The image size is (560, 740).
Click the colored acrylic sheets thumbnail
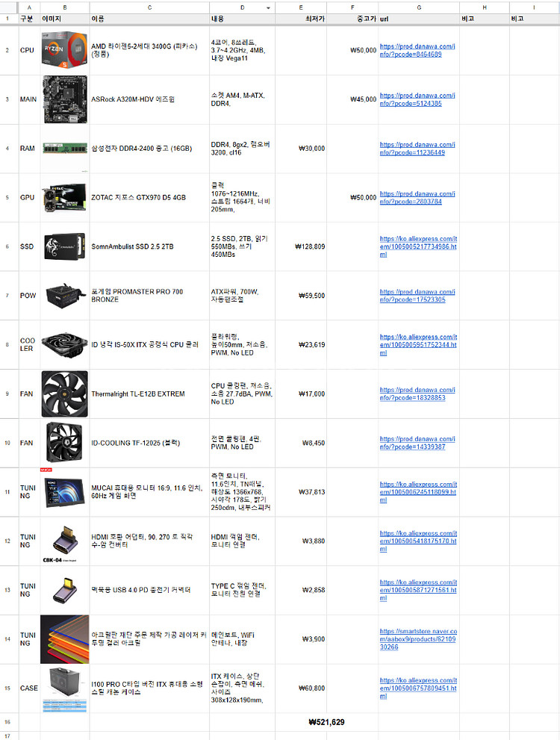(65, 639)
